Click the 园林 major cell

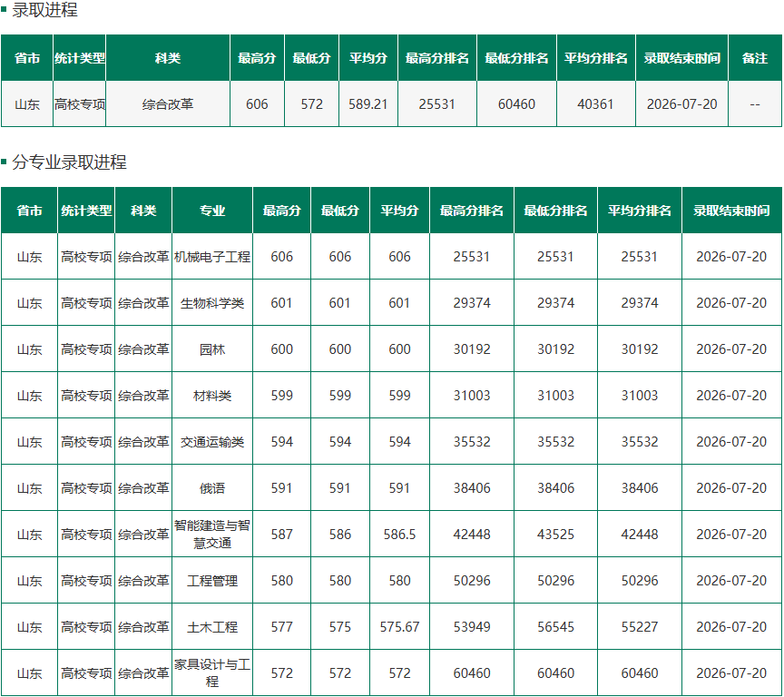[212, 349]
